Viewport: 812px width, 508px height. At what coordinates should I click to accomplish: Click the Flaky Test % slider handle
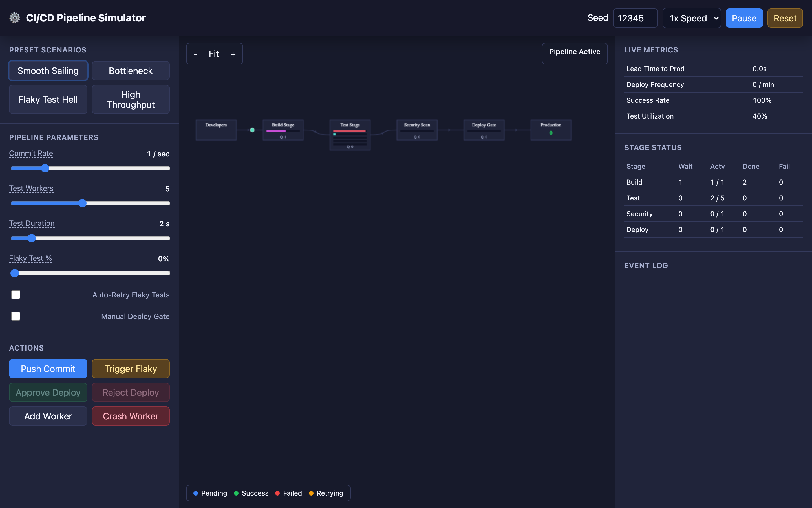click(14, 273)
